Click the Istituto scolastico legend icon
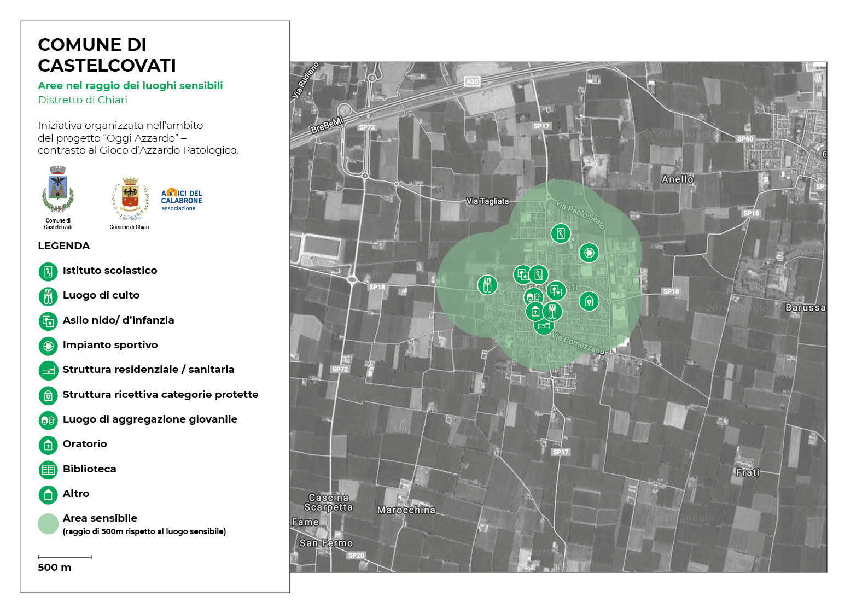Viewport: 868px width, 614px height. pyautogui.click(x=48, y=272)
